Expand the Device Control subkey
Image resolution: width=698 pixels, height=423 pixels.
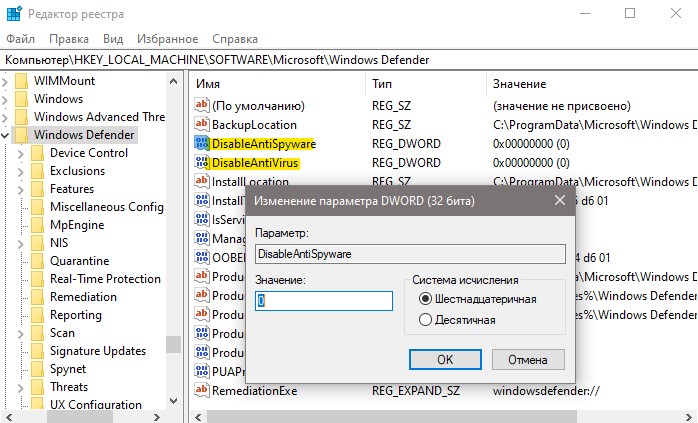click(21, 154)
